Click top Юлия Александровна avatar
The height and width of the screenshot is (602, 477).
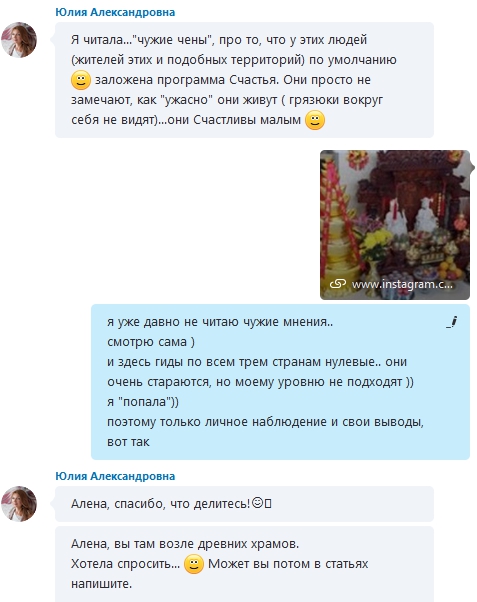tap(19, 40)
